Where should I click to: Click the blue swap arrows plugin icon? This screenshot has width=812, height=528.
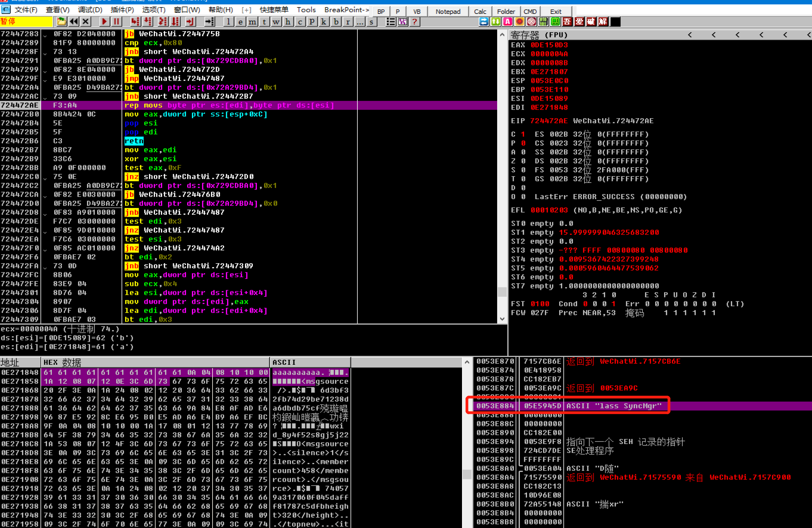484,21
